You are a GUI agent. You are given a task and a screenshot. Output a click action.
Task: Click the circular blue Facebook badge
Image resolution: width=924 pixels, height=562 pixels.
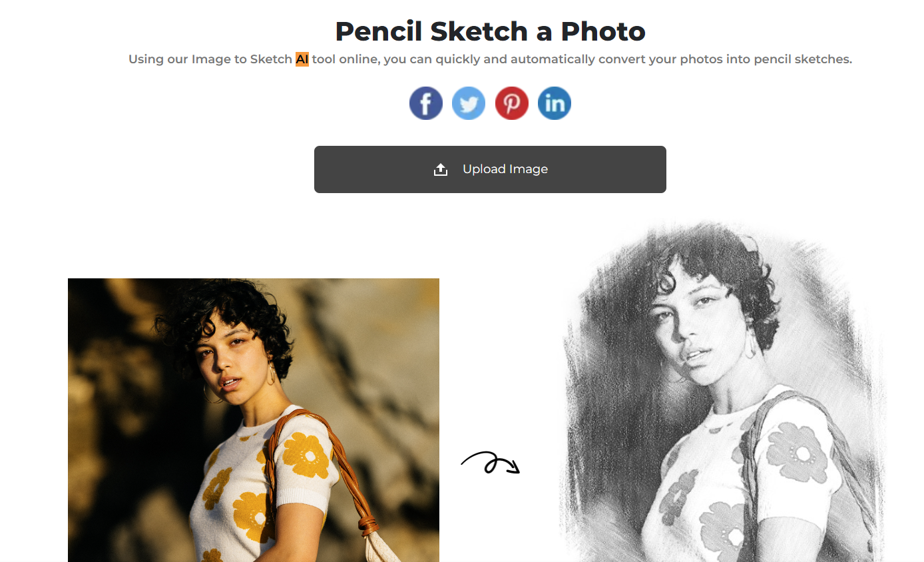(425, 103)
